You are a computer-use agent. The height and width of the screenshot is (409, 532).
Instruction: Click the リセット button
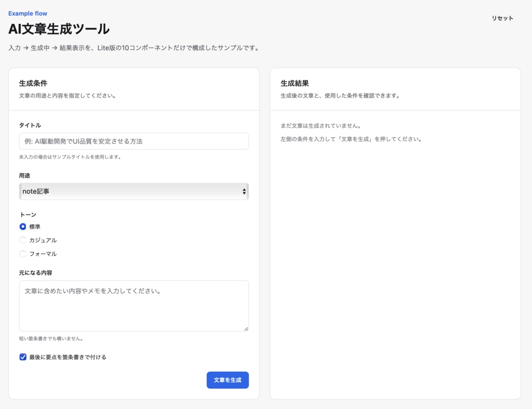click(x=502, y=18)
